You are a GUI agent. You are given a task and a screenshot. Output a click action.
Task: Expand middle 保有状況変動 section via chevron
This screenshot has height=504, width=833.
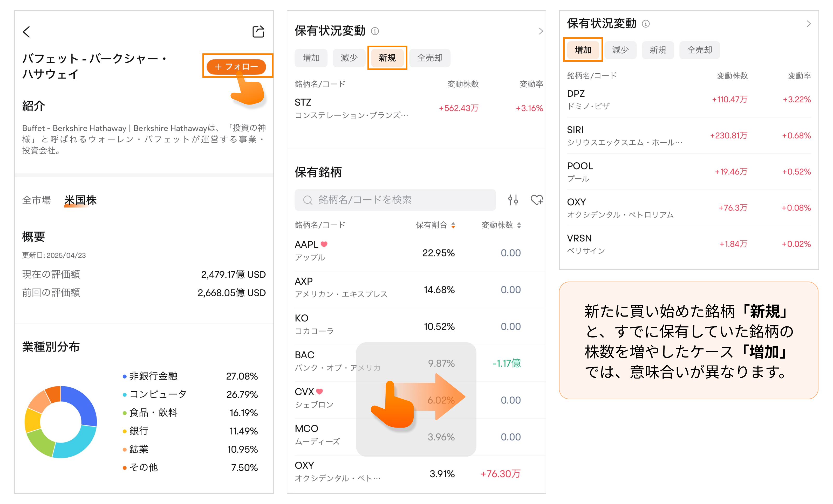(541, 31)
